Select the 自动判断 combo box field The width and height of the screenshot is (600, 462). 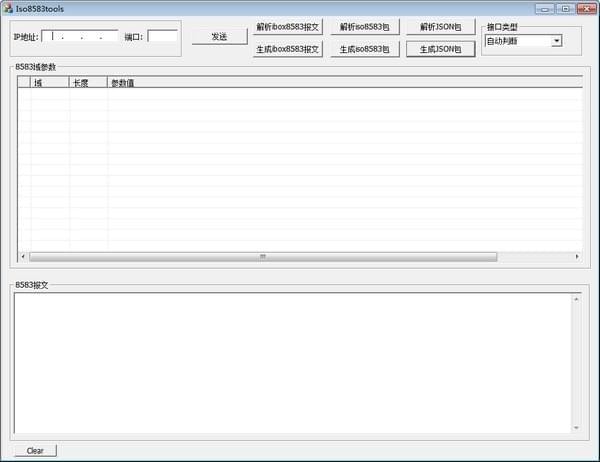point(523,41)
